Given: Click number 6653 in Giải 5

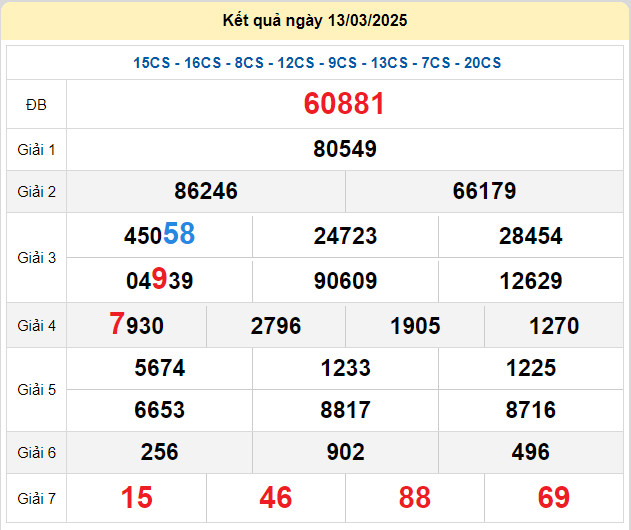Looking at the screenshot, I should 159,410.
